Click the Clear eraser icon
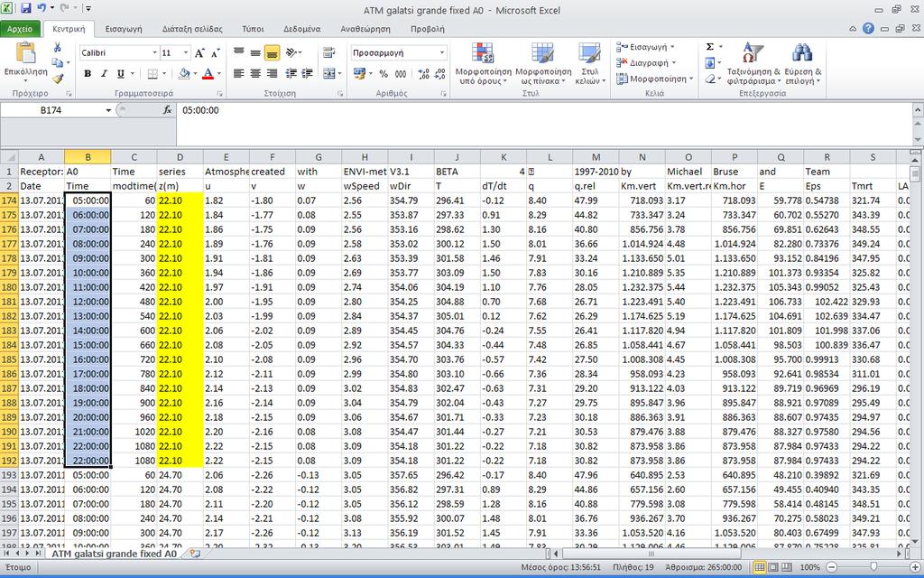The width and height of the screenshot is (924, 578). click(x=710, y=79)
